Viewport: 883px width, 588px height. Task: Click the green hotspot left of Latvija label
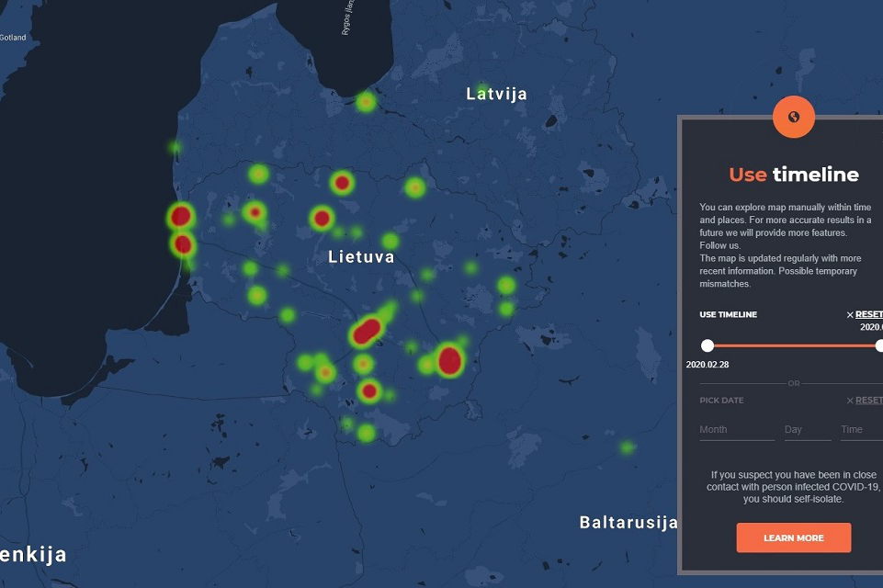tap(366, 102)
